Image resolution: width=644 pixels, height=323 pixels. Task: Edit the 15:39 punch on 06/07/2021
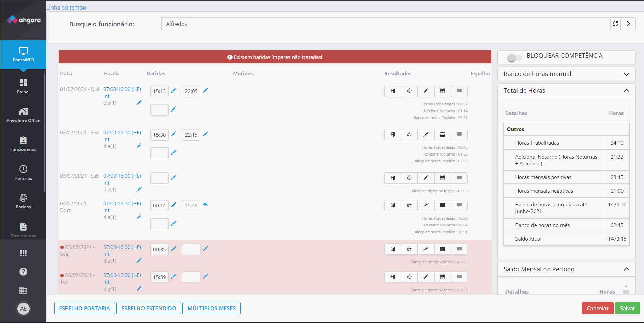click(174, 276)
